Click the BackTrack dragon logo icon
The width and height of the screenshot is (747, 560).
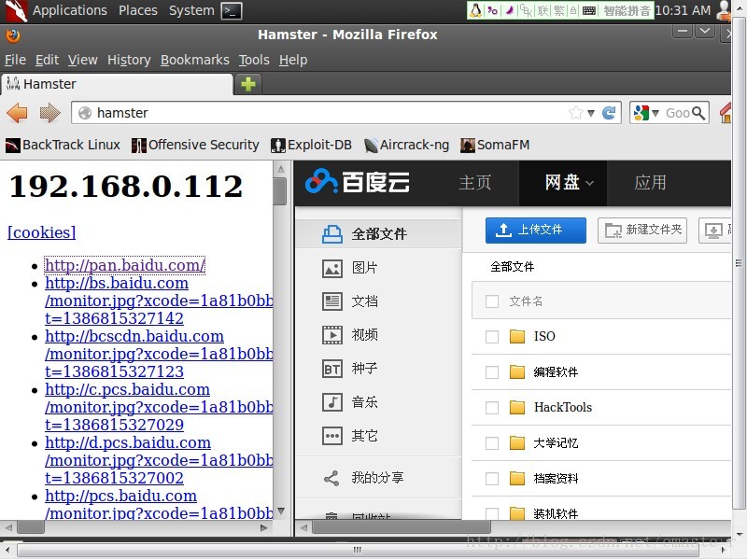(x=15, y=10)
